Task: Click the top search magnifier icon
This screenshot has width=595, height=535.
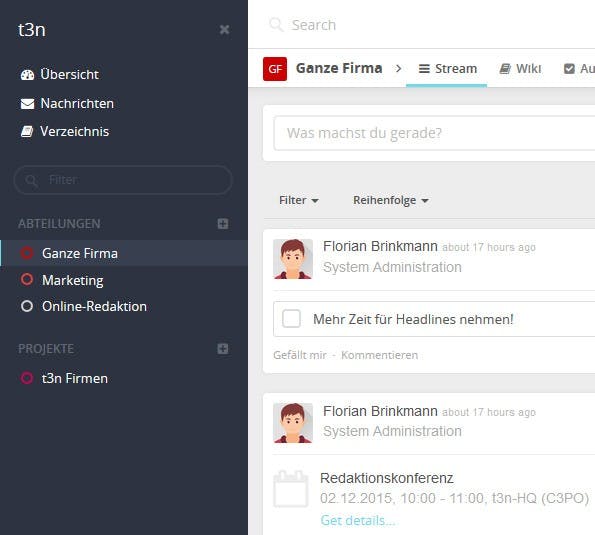Action: tap(276, 25)
